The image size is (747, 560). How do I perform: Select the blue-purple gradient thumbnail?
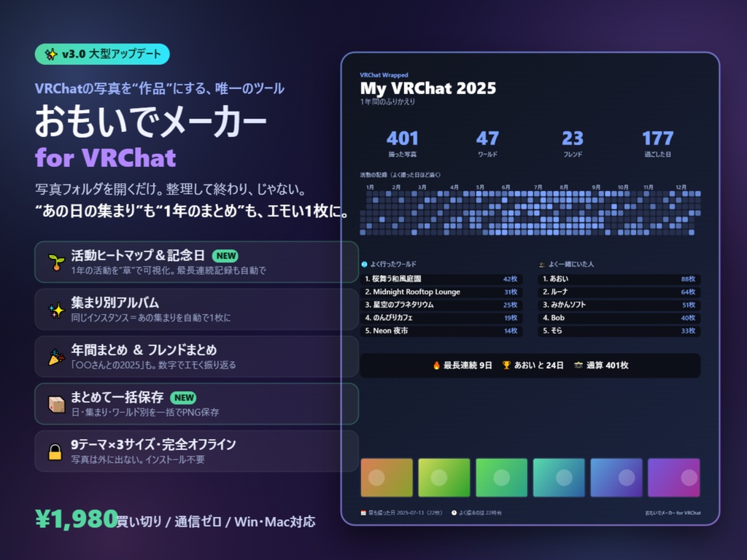click(x=616, y=478)
